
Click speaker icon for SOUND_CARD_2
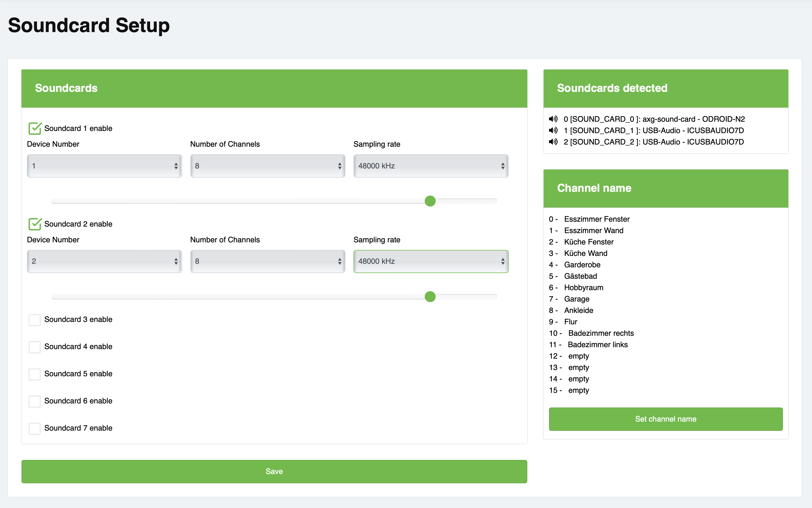553,142
